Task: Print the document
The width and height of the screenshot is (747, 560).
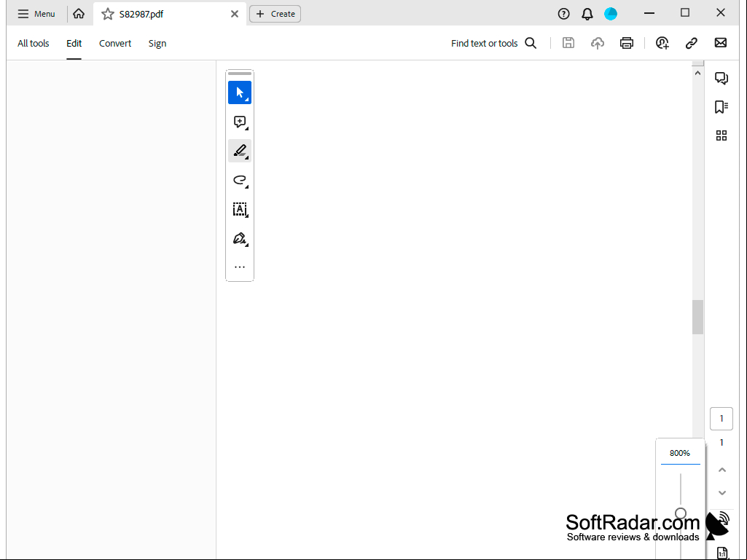Action: point(627,44)
